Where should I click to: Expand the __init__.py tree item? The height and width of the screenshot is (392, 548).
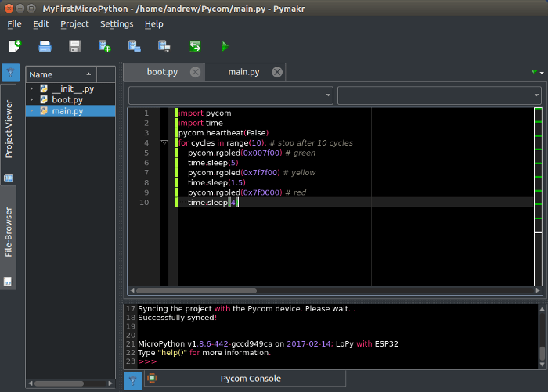point(32,88)
